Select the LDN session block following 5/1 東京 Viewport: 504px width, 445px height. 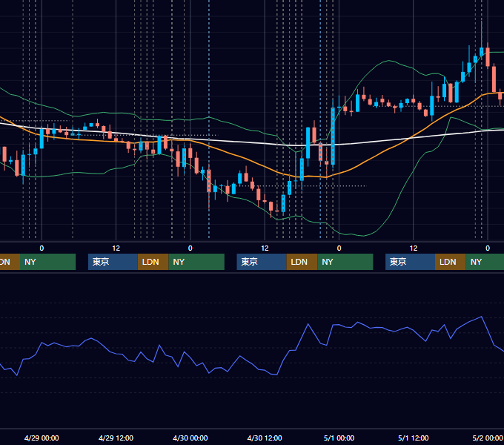coord(451,262)
